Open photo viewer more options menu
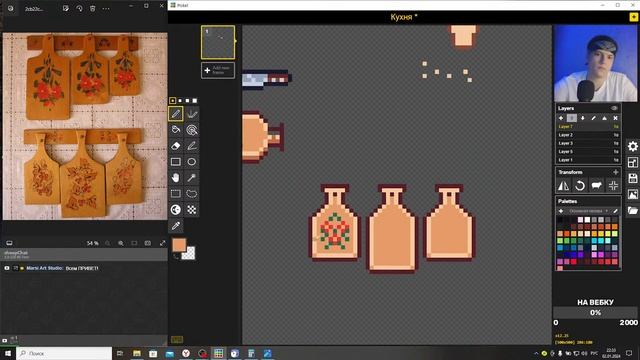This screenshot has height=360, width=640. pyautogui.click(x=106, y=9)
